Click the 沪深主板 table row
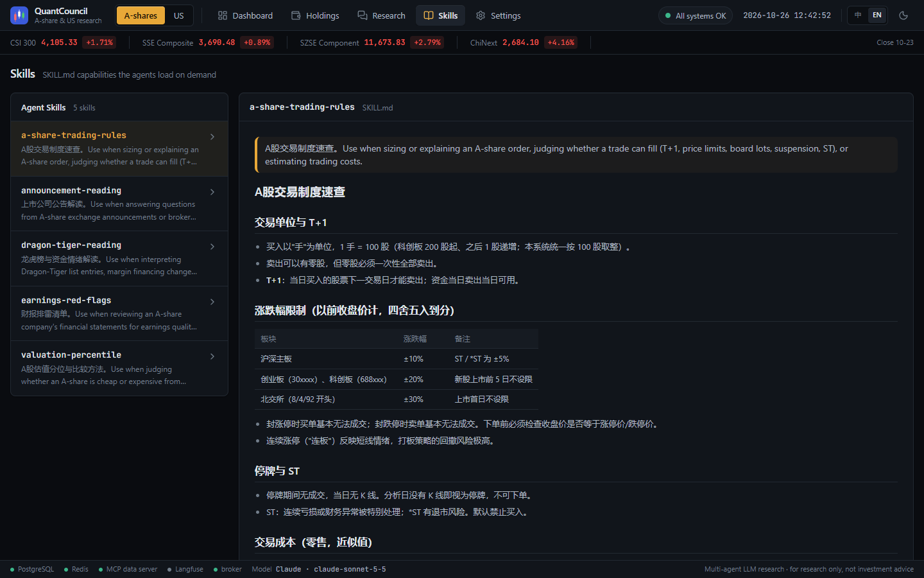 click(397, 359)
